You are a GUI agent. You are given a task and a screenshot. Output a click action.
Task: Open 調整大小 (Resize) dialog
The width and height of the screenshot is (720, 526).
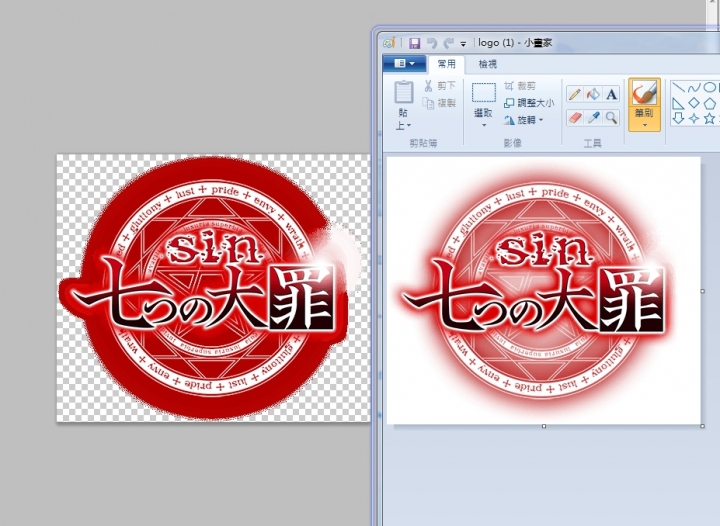(x=529, y=103)
